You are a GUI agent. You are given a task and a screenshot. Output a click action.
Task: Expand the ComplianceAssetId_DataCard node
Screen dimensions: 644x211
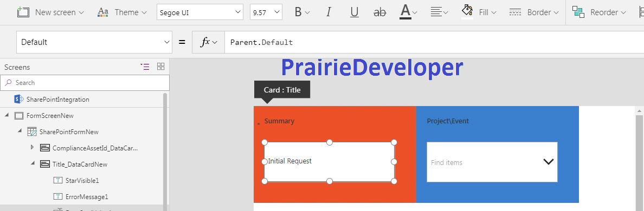[33, 148]
